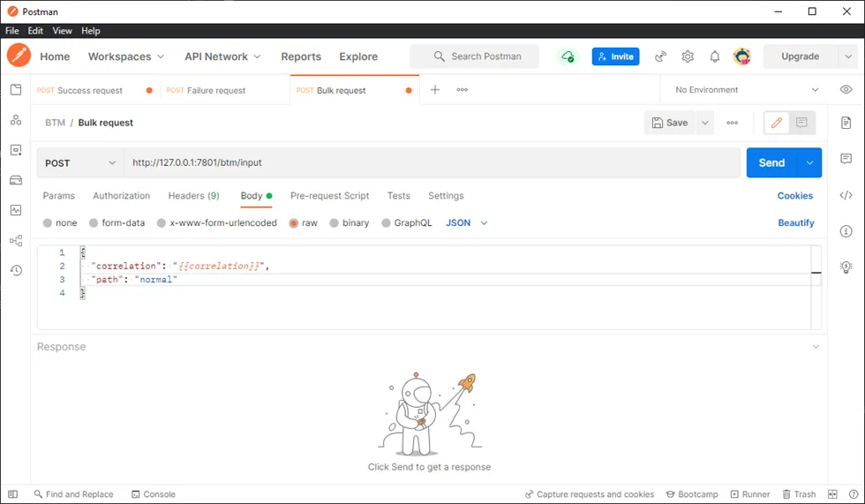Screen dimensions: 865x504
Task: Click the environment quick look eye icon
Action: [846, 89]
